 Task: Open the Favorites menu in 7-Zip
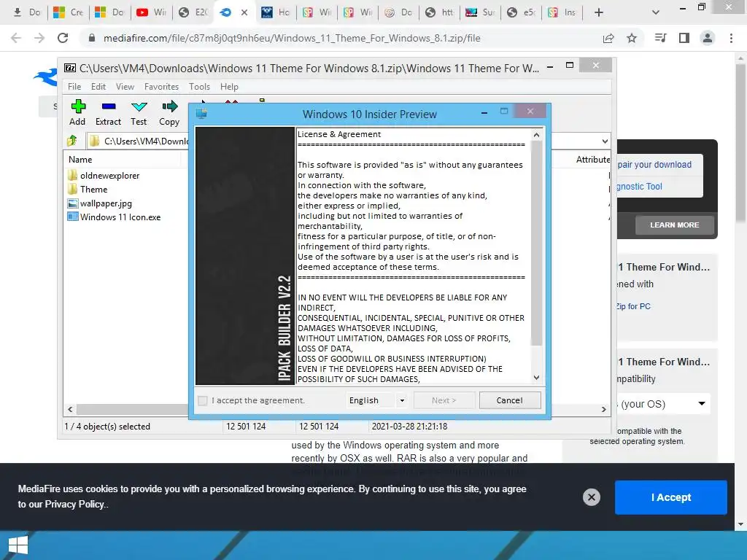[x=161, y=87]
